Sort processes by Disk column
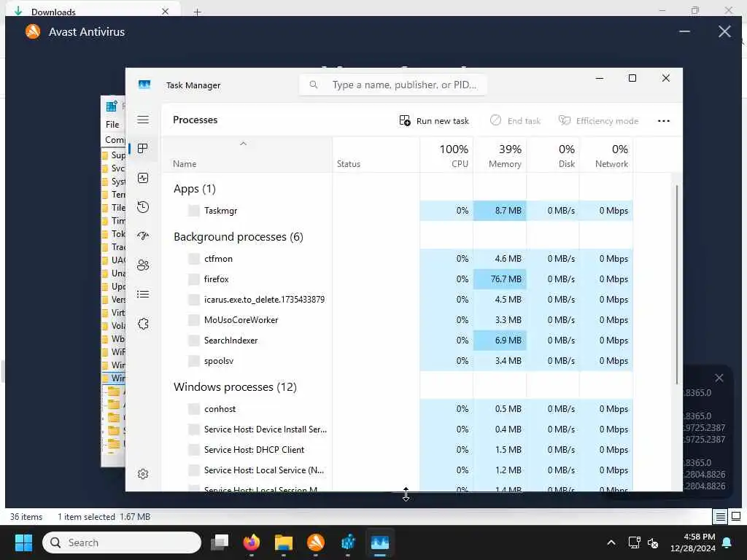This screenshot has width=747, height=560. tap(553, 156)
